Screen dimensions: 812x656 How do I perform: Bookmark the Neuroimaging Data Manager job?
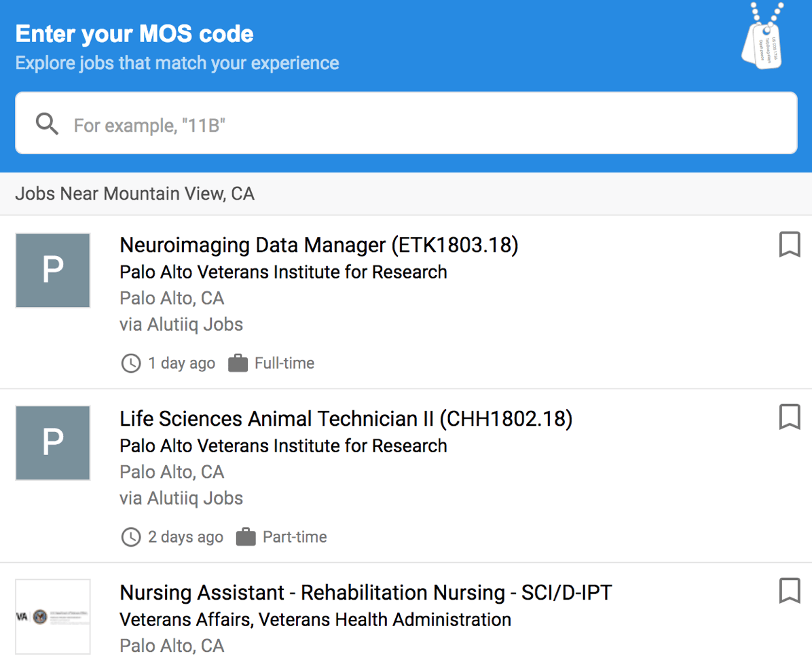[790, 244]
